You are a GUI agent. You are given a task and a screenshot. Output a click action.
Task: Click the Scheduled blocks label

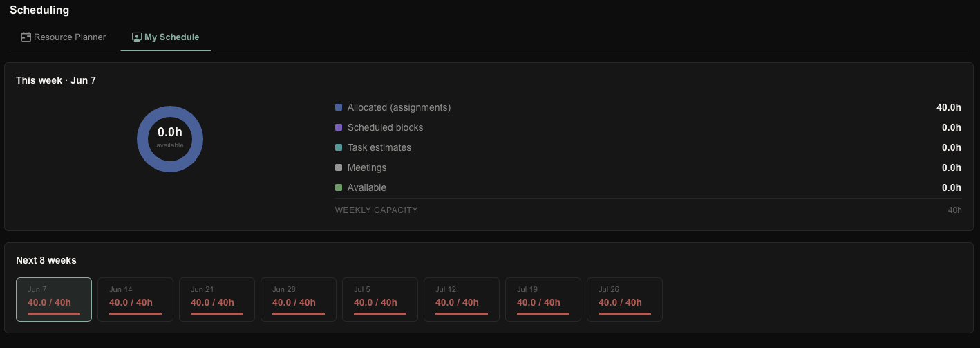point(385,128)
